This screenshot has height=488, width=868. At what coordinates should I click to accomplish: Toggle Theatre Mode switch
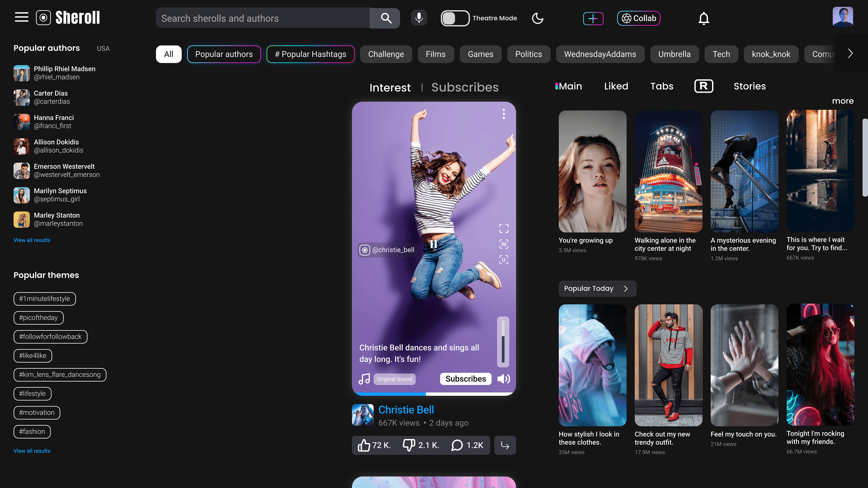(455, 18)
